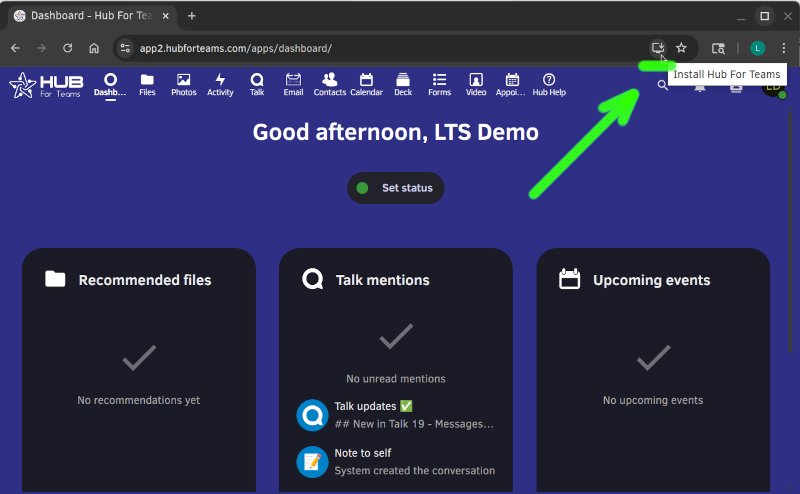Image resolution: width=800 pixels, height=494 pixels.
Task: Click the address bar URL
Action: tap(236, 48)
